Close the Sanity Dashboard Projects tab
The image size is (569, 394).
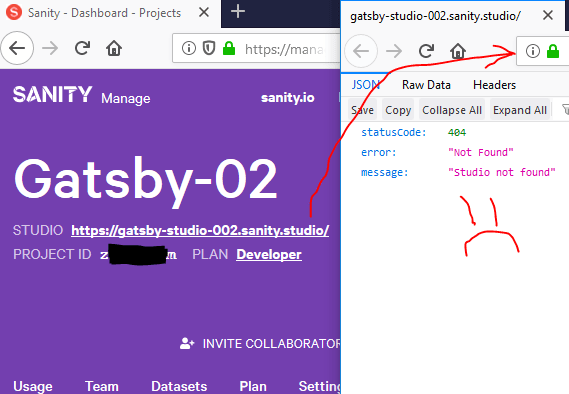pos(204,12)
